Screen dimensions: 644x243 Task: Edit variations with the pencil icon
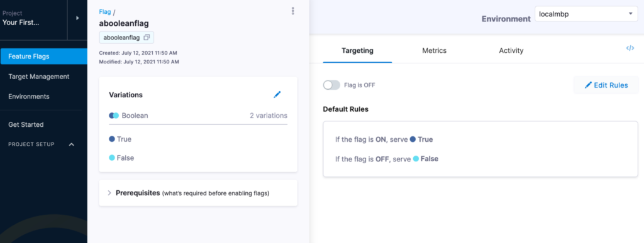pos(277,95)
